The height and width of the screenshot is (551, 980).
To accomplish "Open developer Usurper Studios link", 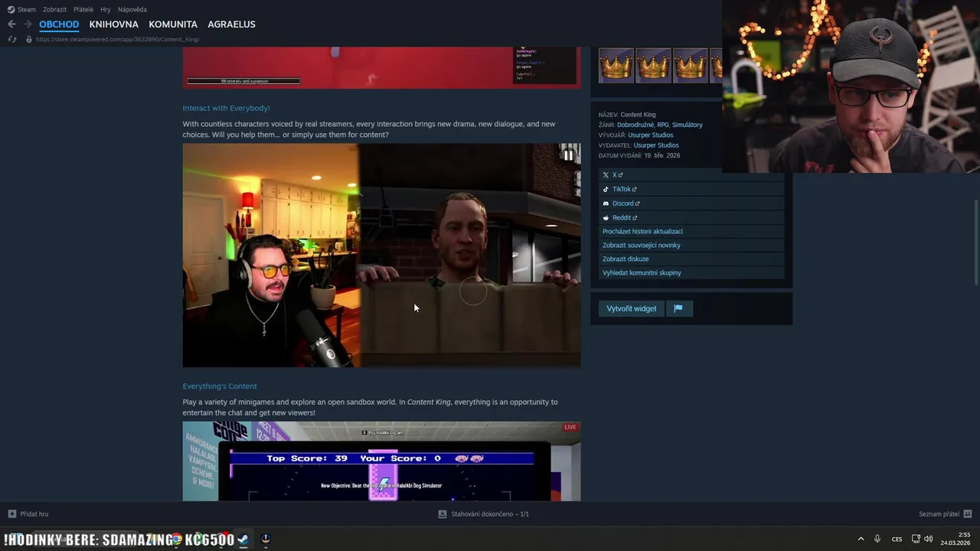I will [x=651, y=135].
